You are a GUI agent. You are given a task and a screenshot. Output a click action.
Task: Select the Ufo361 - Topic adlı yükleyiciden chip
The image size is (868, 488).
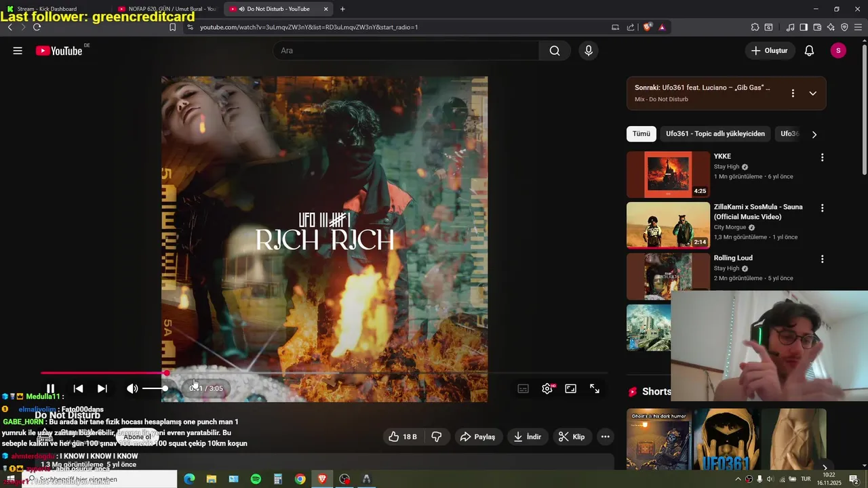tap(715, 134)
